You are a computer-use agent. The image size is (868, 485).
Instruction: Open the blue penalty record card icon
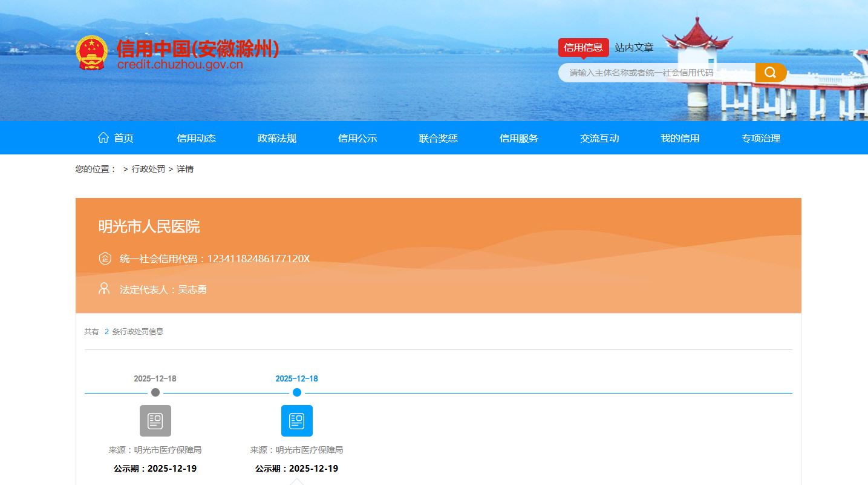[x=297, y=421]
